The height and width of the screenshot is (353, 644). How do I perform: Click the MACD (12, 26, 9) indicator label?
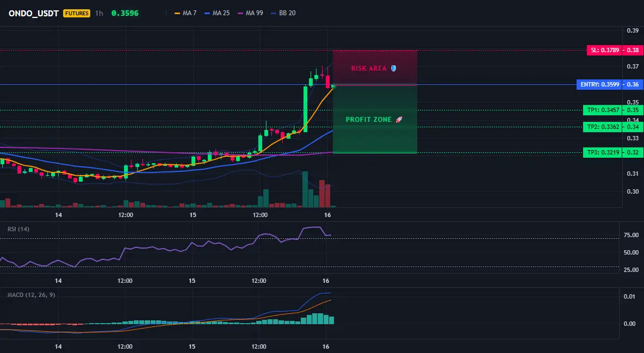click(31, 295)
